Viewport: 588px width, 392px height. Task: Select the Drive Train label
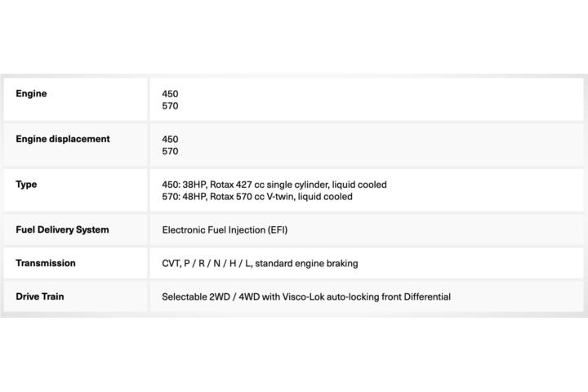[40, 296]
